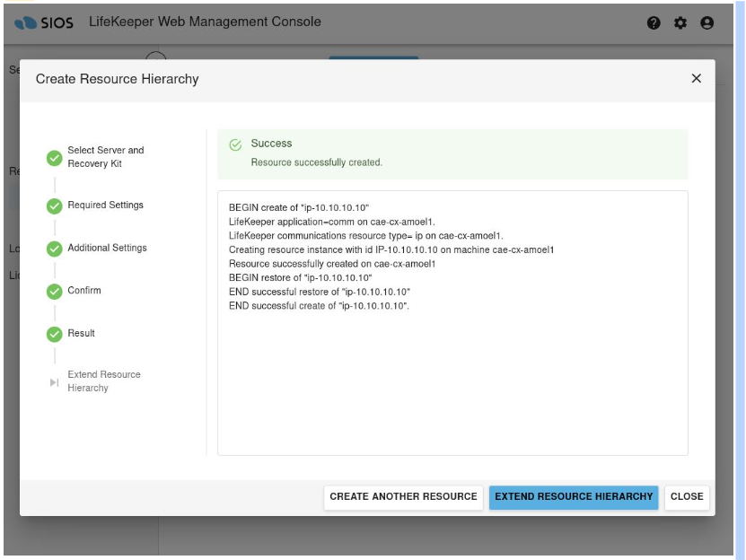Viewport: 746px width, 560px height.
Task: Click the Success heading in green banner
Action: point(271,144)
